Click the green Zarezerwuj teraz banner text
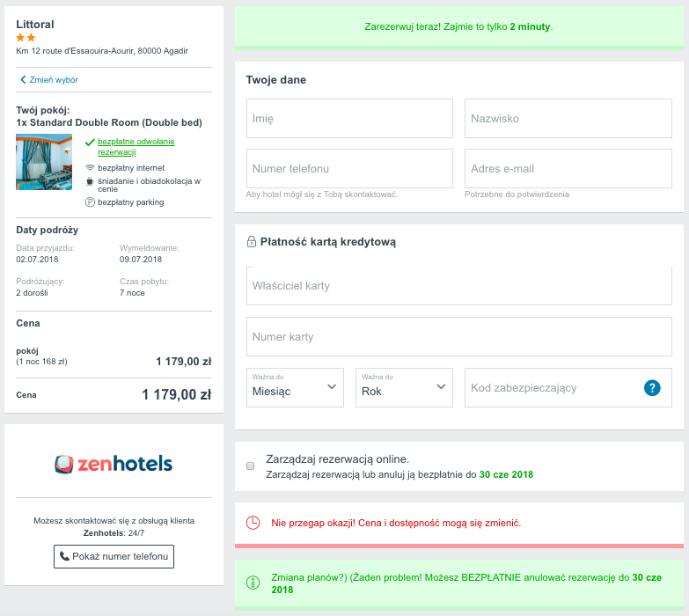 coord(458,26)
